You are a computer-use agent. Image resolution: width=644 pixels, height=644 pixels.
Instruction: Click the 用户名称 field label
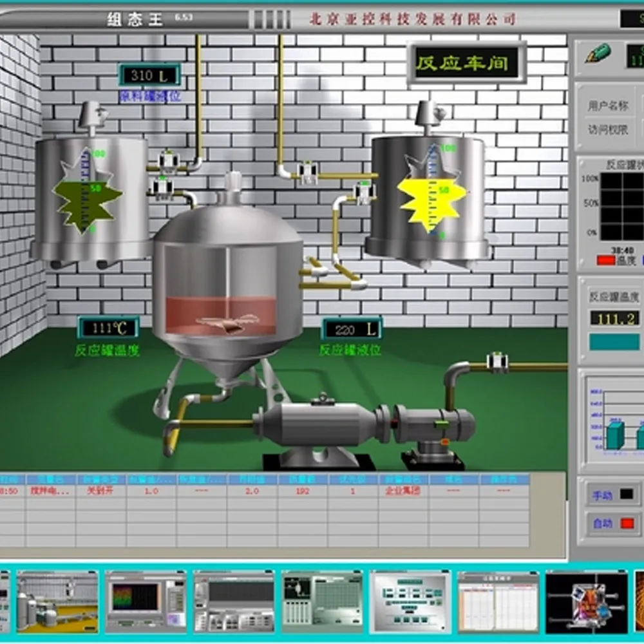tap(607, 106)
